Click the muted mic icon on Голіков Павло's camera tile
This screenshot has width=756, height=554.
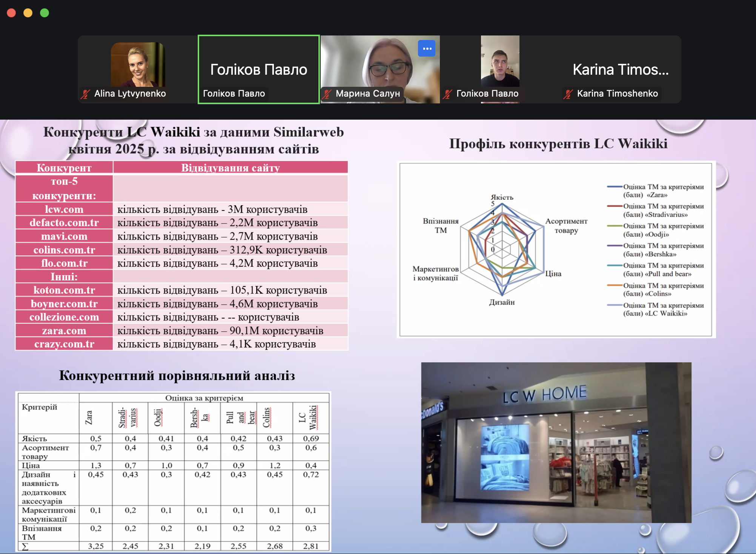pos(448,94)
